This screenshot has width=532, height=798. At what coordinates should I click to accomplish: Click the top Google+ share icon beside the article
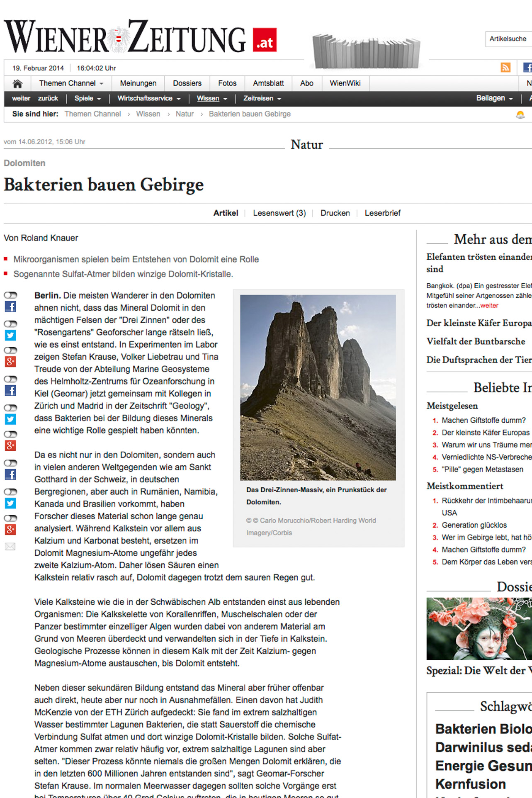tap(10, 362)
